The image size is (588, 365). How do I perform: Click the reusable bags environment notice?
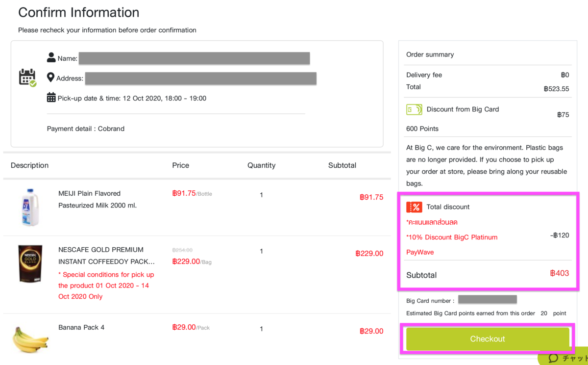tap(487, 165)
